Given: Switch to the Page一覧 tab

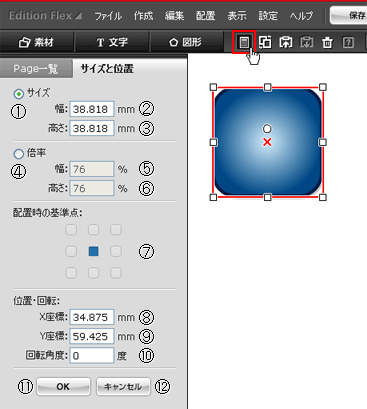Looking at the screenshot, I should click(36, 69).
